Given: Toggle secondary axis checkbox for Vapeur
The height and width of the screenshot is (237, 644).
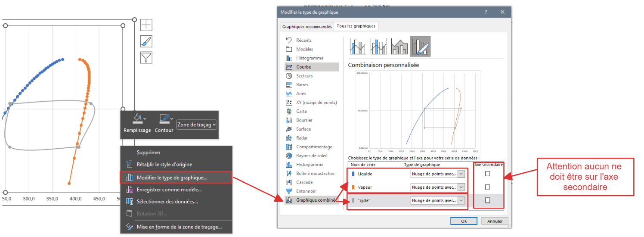Looking at the screenshot, I should pos(487,187).
